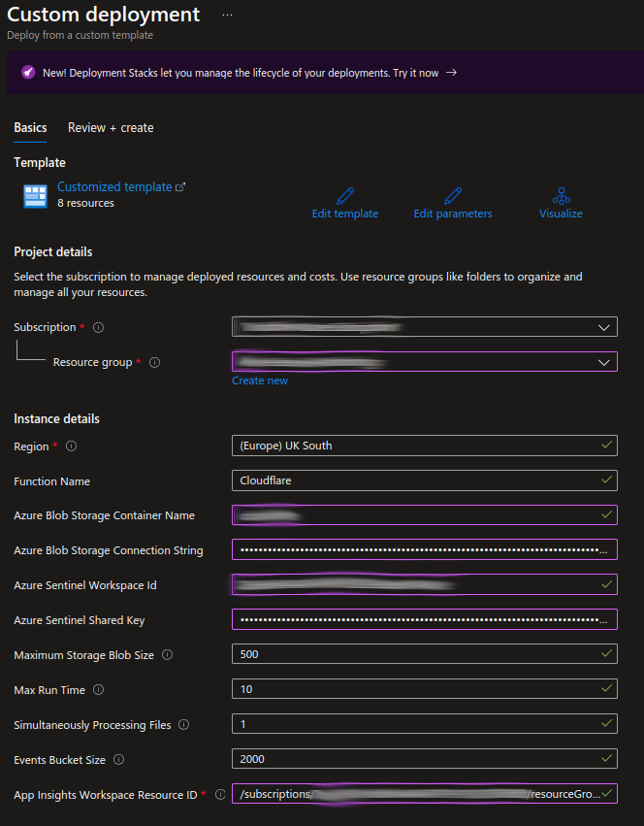Switch to the Basics tab

point(30,127)
